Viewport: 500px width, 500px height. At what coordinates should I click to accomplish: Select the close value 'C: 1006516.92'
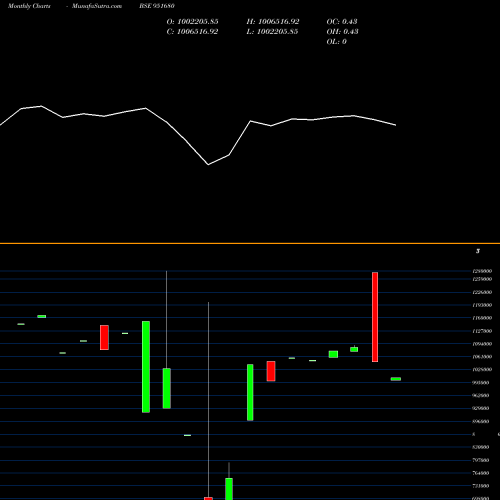192,32
